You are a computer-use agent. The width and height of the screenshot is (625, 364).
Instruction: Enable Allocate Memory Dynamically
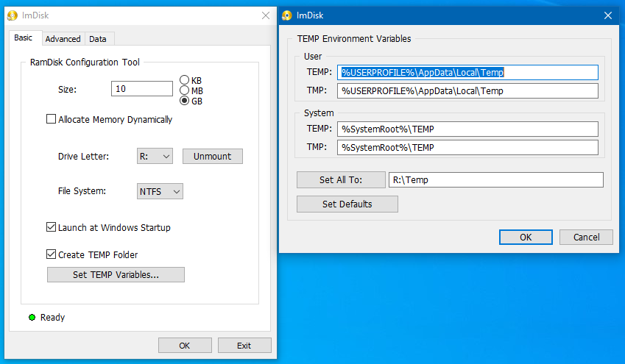[51, 119]
